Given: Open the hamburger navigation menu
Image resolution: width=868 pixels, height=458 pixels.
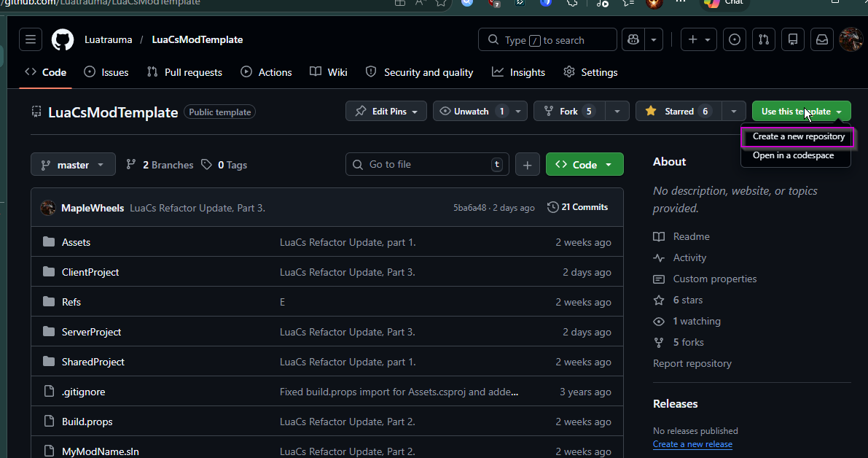Looking at the screenshot, I should pos(31,40).
